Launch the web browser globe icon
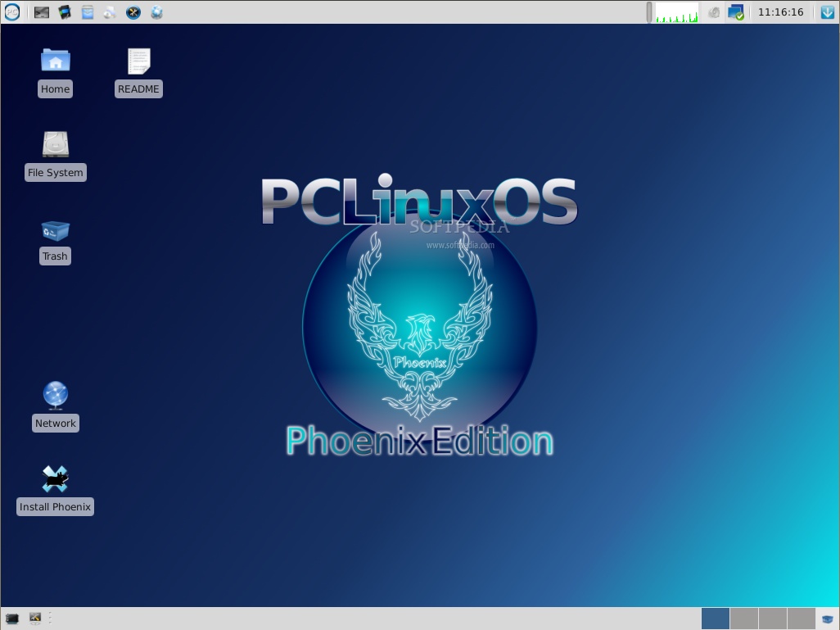The width and height of the screenshot is (840, 630). coord(156,12)
